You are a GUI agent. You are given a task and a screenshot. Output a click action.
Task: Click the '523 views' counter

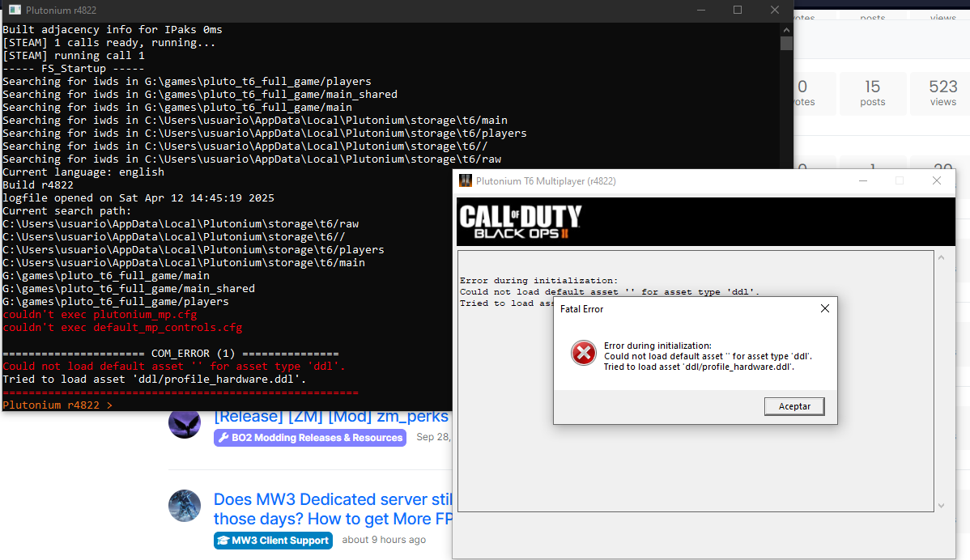pyautogui.click(x=942, y=93)
